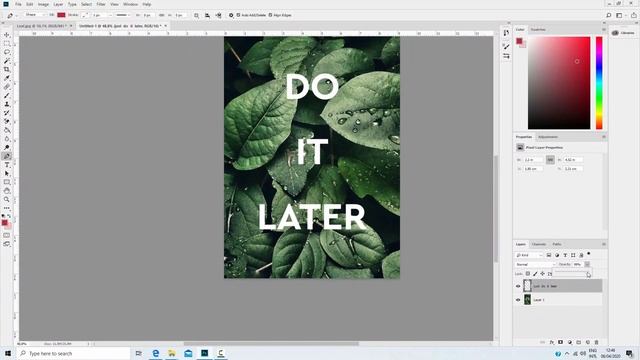Select the Eyedropper tool
The image size is (640, 360).
click(x=7, y=78)
